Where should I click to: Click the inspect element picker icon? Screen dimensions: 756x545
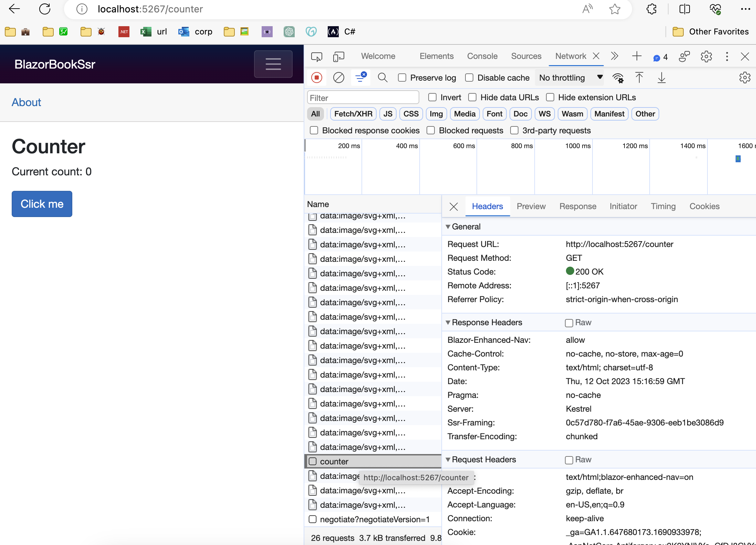(x=316, y=56)
